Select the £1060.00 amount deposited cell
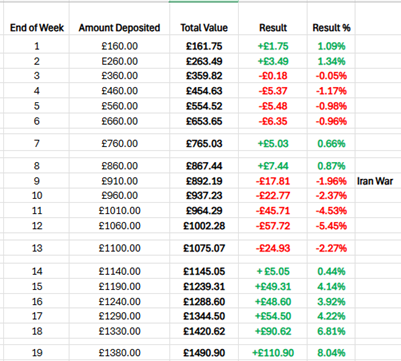401x361 pixels. 119,226
